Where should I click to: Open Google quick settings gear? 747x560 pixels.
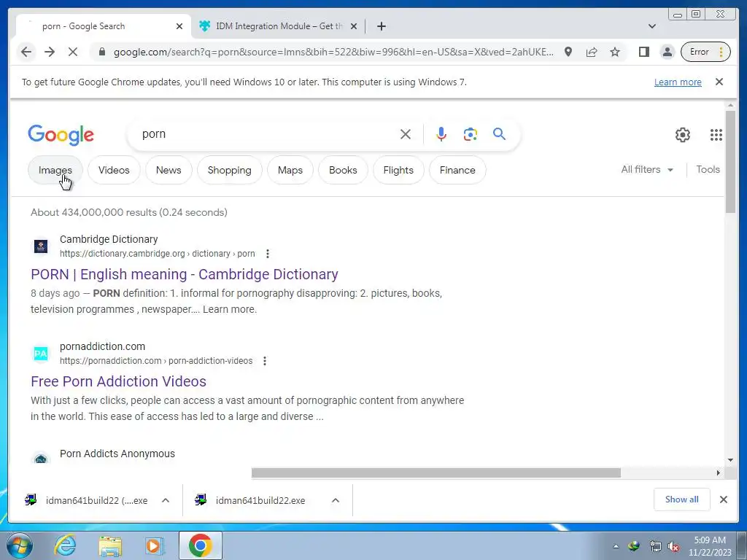click(x=683, y=135)
